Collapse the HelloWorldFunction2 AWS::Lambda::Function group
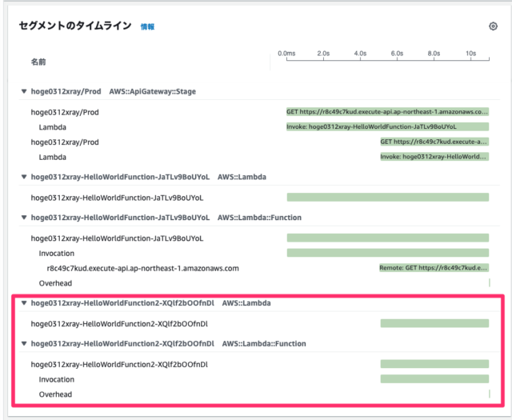Screen dimensions: 512x420 tap(24, 343)
